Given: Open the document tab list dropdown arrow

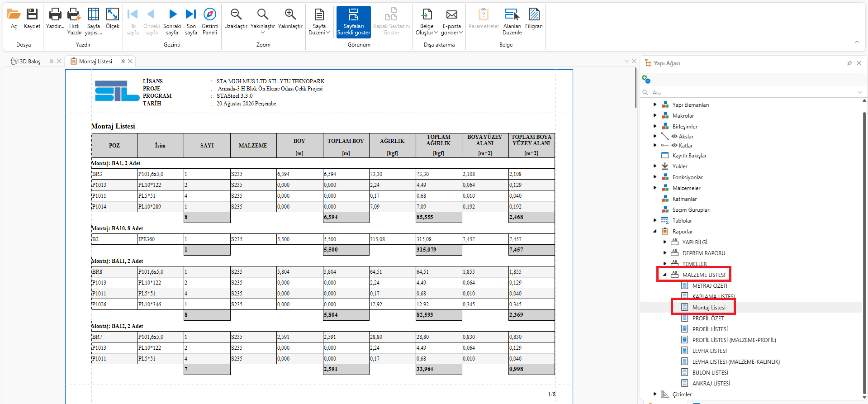Looking at the screenshot, I should click(627, 61).
